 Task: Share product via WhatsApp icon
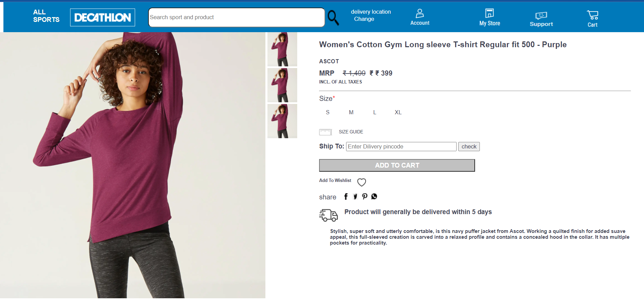[374, 196]
